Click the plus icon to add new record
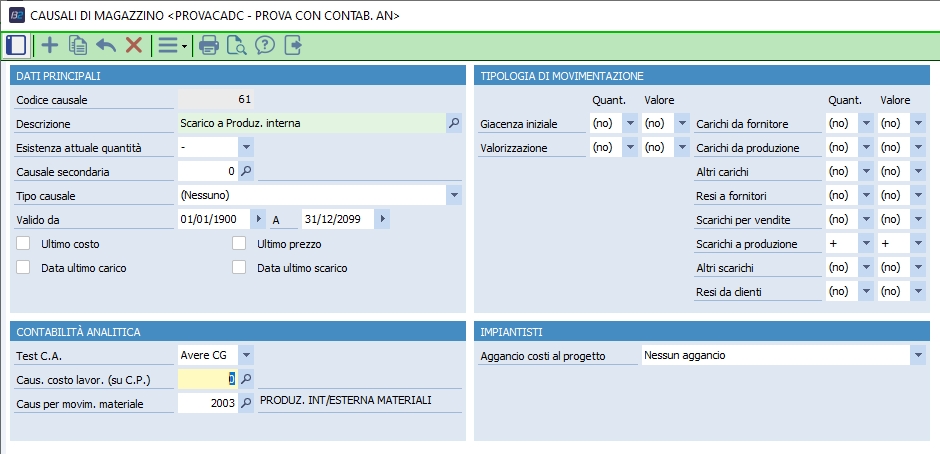Viewport: 940px width, 454px height. coord(49,45)
